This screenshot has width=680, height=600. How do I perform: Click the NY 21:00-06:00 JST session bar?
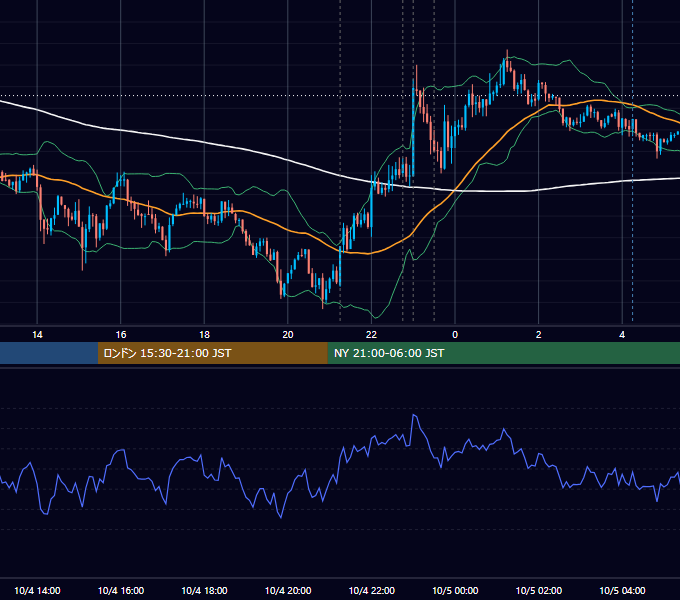tap(503, 353)
